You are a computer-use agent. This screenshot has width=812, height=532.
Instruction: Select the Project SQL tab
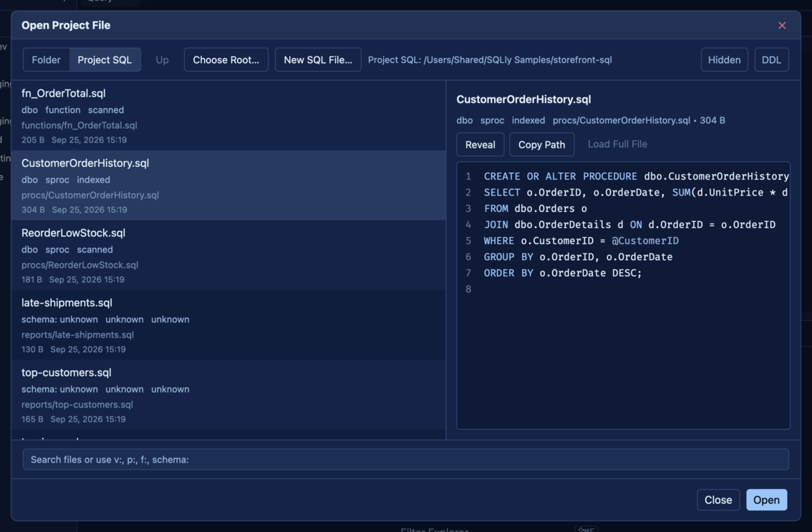(x=105, y=59)
